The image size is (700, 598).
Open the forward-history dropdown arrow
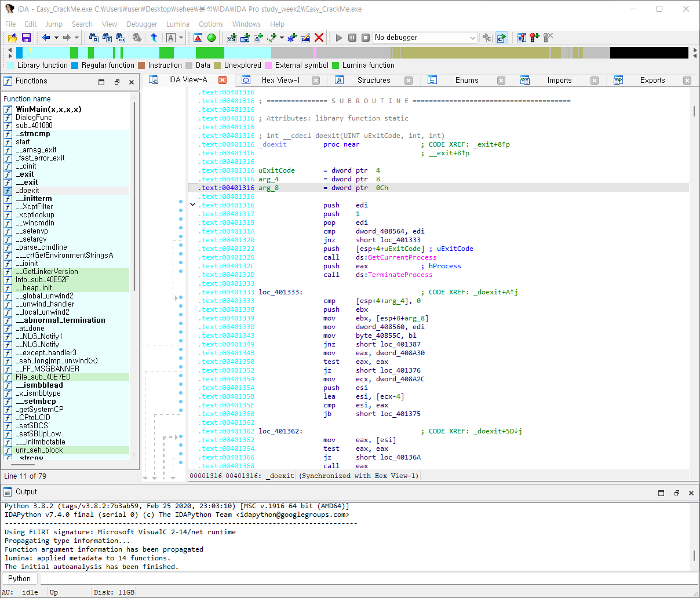pos(76,38)
